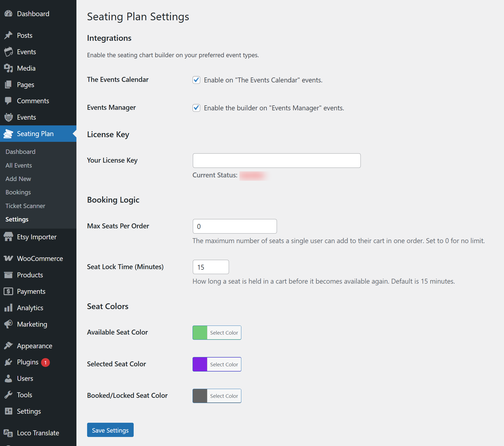The height and width of the screenshot is (446, 504).
Task: Disable seating builder for The Events Calendar events
Action: point(196,80)
